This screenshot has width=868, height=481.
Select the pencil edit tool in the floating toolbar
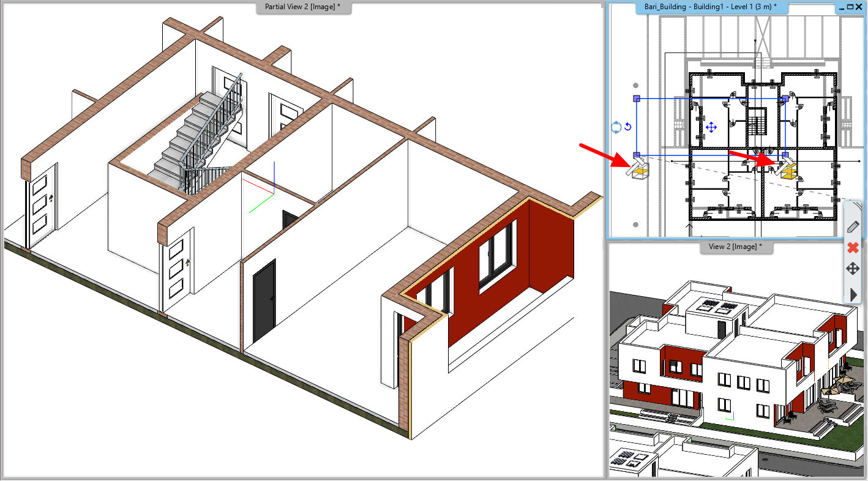pos(854,226)
